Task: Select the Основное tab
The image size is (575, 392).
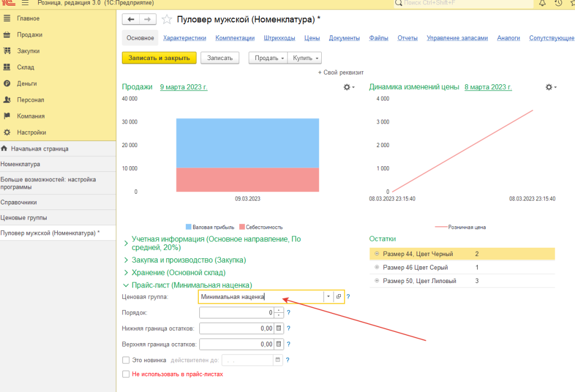Action: pos(140,38)
